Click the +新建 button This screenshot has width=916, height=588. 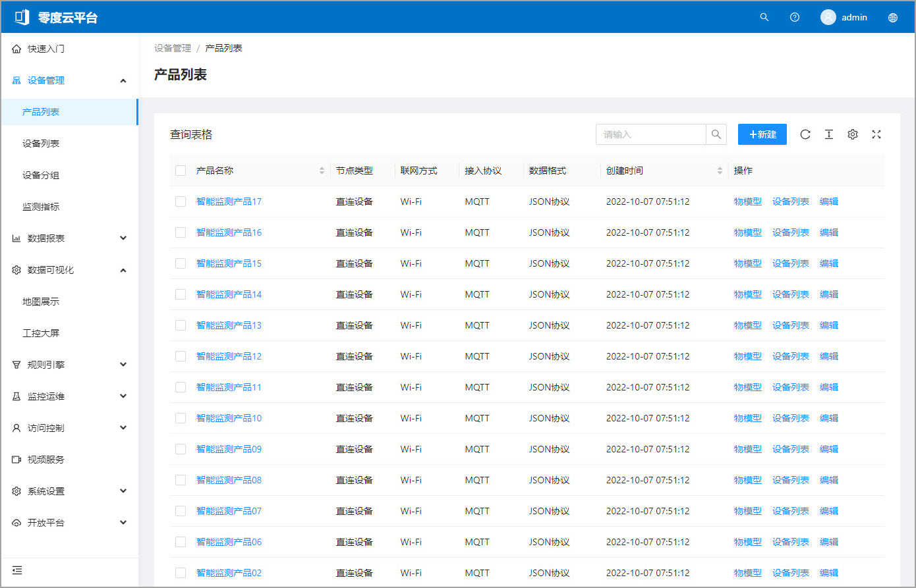(762, 134)
